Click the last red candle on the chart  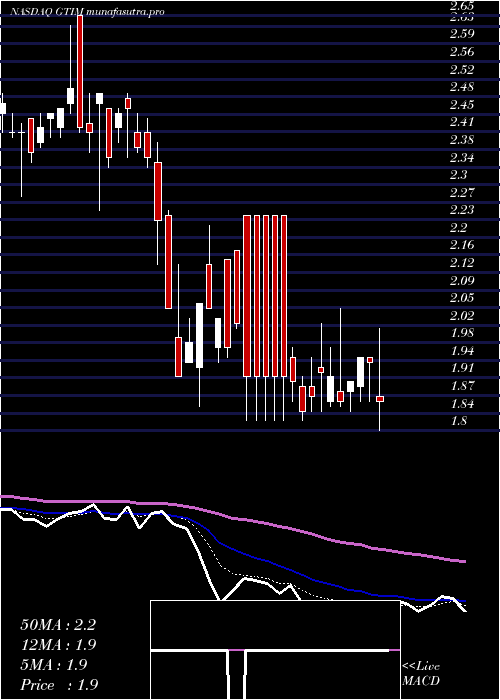380,399
